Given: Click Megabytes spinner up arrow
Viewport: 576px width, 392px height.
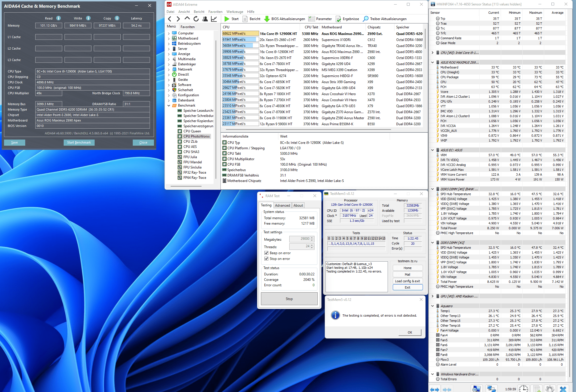Looking at the screenshot, I should [312, 238].
